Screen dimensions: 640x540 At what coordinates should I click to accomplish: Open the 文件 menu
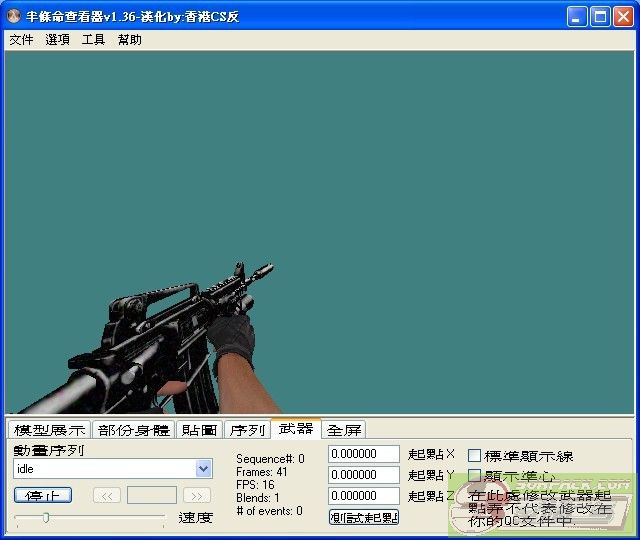[x=21, y=40]
